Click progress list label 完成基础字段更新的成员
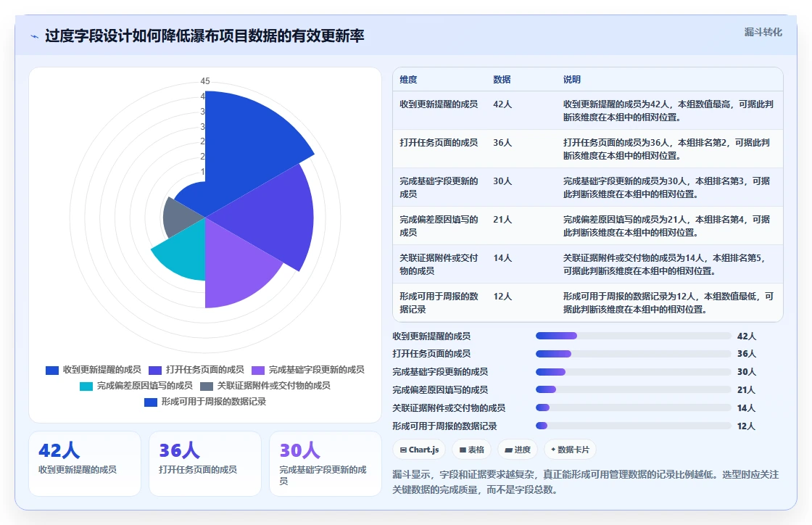The height and width of the screenshot is (525, 812). (440, 372)
